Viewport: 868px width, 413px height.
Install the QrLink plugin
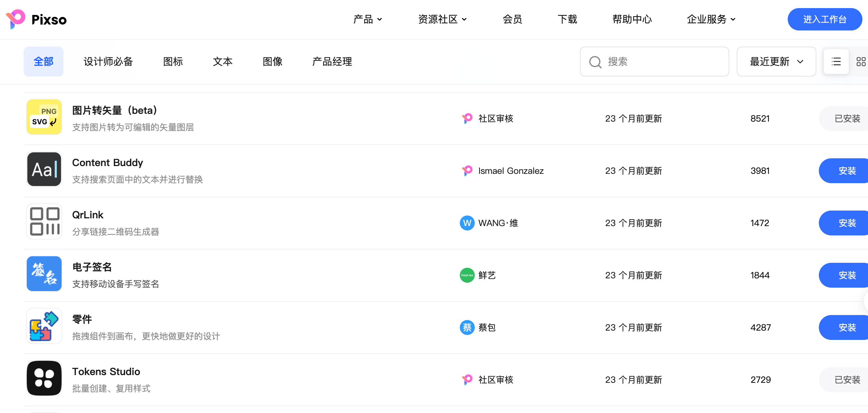[x=843, y=223]
